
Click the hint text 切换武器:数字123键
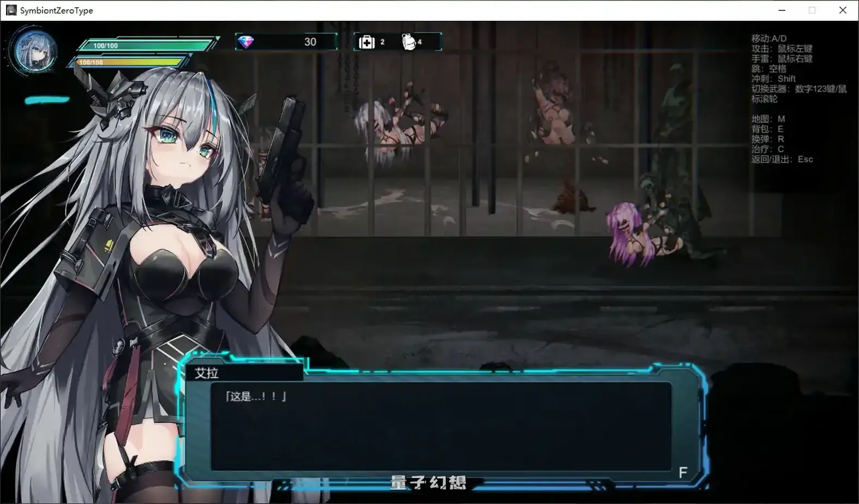799,94
